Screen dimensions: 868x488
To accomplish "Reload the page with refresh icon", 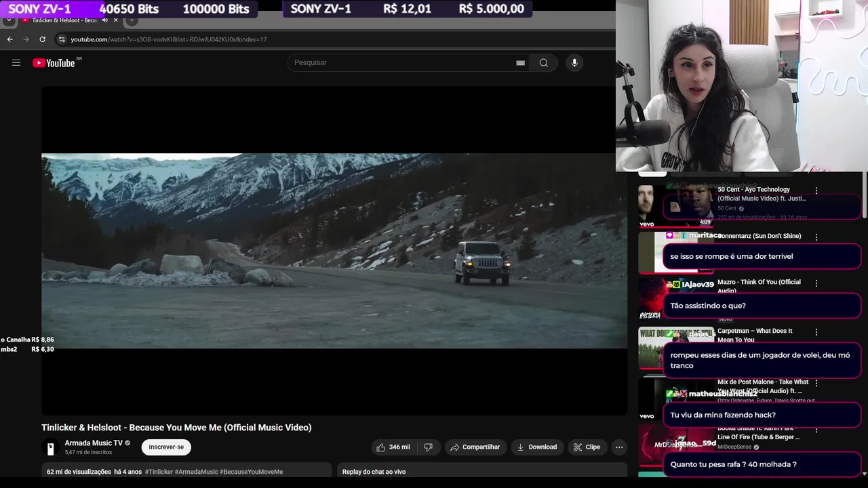I will point(43,39).
